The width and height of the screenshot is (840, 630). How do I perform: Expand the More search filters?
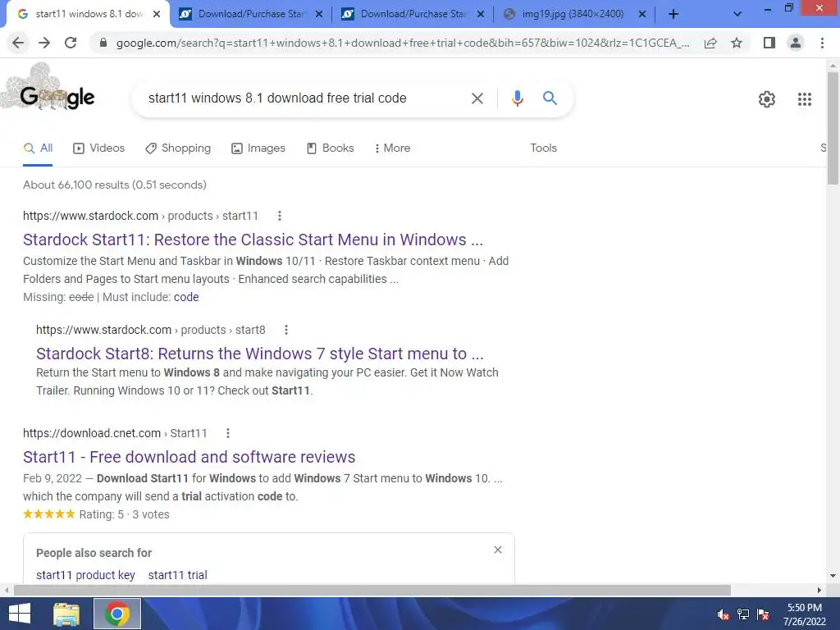392,148
